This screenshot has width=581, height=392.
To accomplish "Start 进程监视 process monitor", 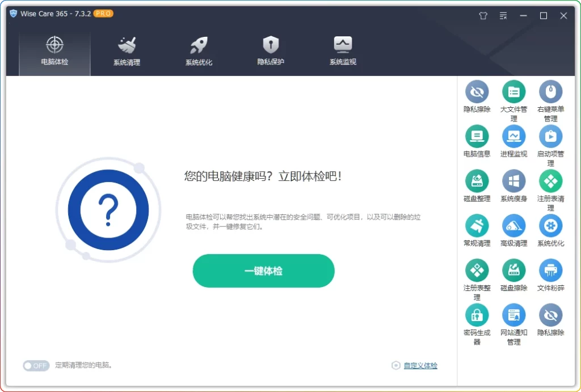I will (513, 137).
